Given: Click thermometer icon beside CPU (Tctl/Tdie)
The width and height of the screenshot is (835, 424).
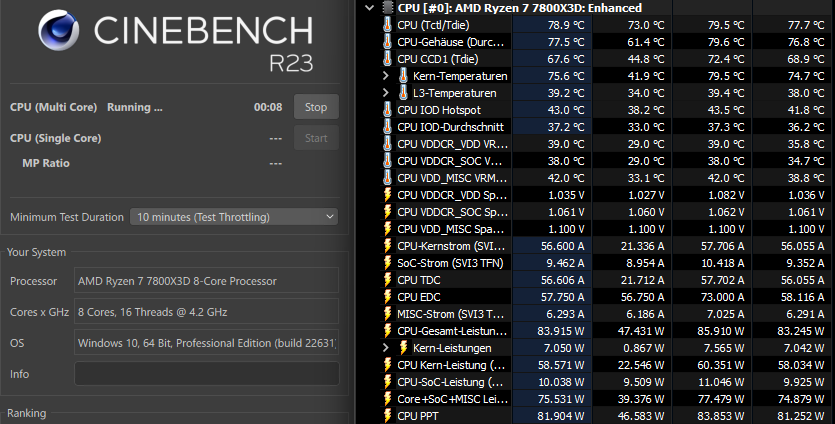Looking at the screenshot, I should click(x=388, y=25).
